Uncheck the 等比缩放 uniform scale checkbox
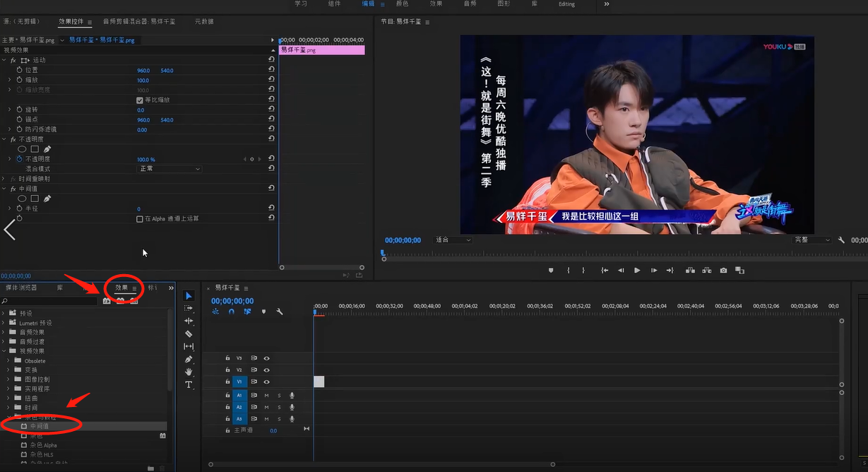 point(140,100)
